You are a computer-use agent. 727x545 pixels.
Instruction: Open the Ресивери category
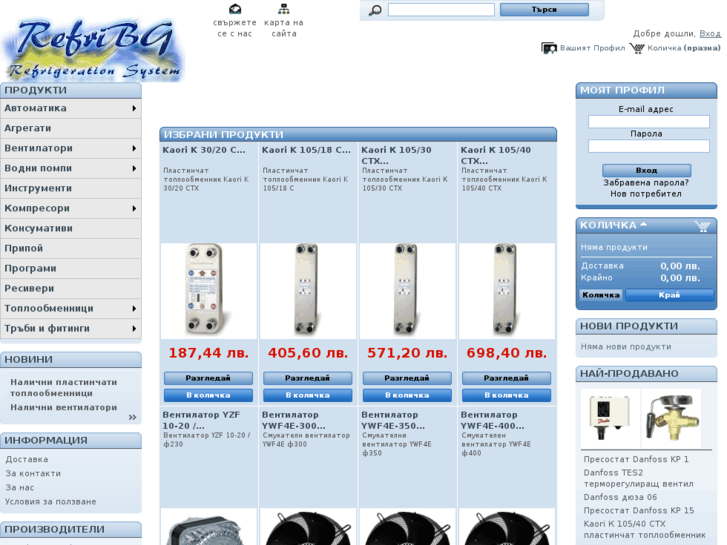[x=71, y=289]
